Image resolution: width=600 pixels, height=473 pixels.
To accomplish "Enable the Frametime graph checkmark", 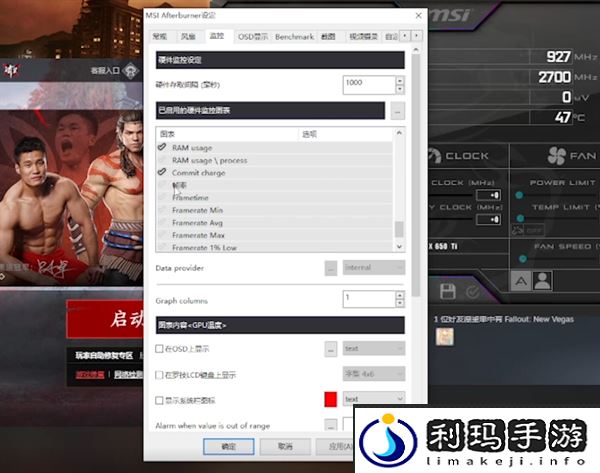I will coord(162,197).
